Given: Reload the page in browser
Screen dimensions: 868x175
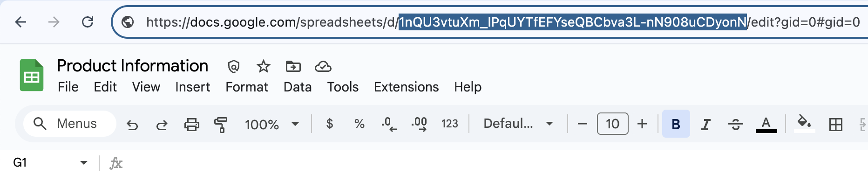Looking at the screenshot, I should pyautogui.click(x=88, y=22).
